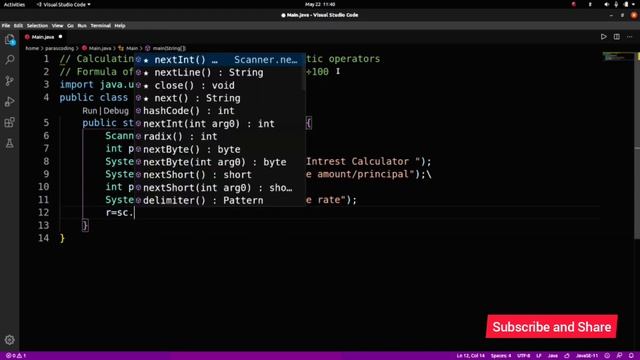640x360 pixels.
Task: Open the Help menu
Action: click(x=120, y=26)
